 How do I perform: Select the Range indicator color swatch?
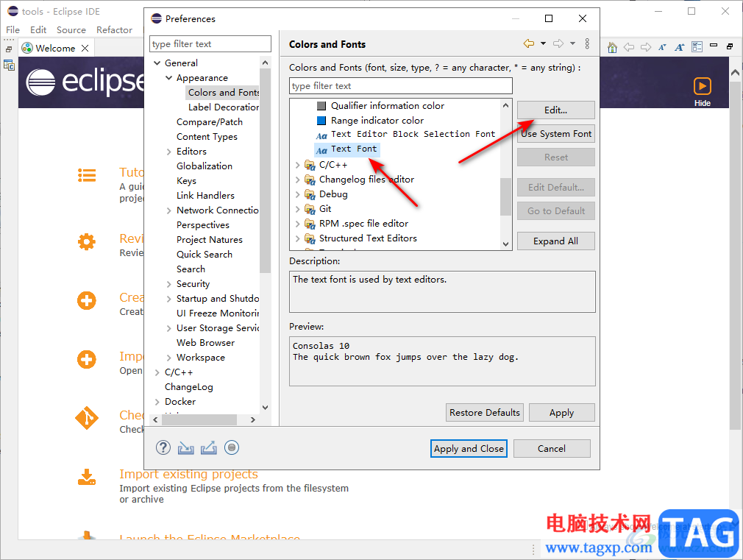pyautogui.click(x=321, y=121)
